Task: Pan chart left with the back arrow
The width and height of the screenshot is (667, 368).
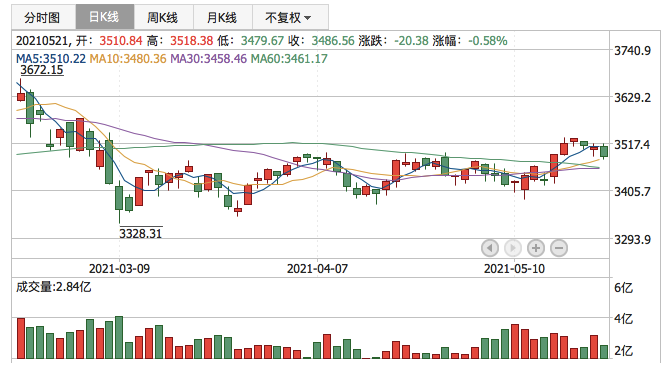Action: [x=490, y=248]
